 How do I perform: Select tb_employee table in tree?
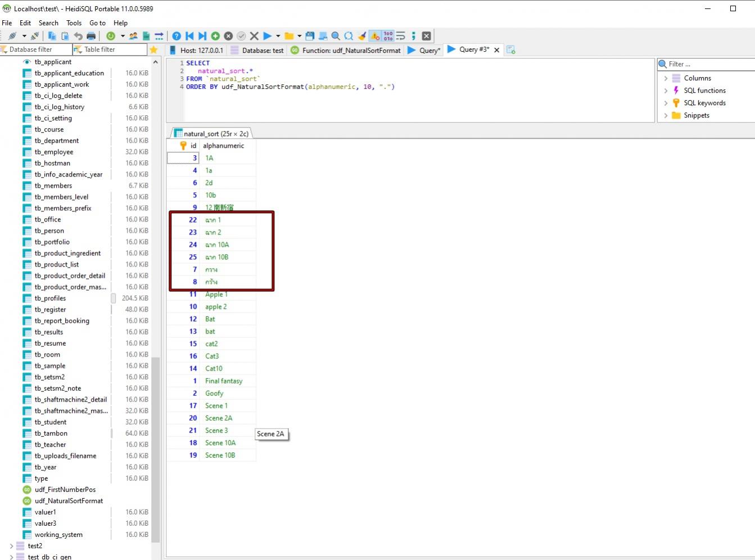click(54, 152)
